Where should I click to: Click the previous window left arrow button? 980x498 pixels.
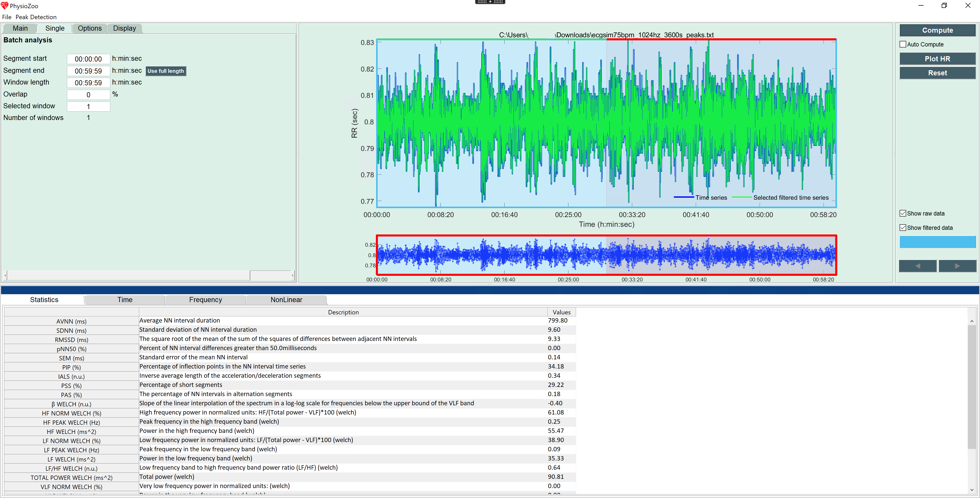point(917,266)
